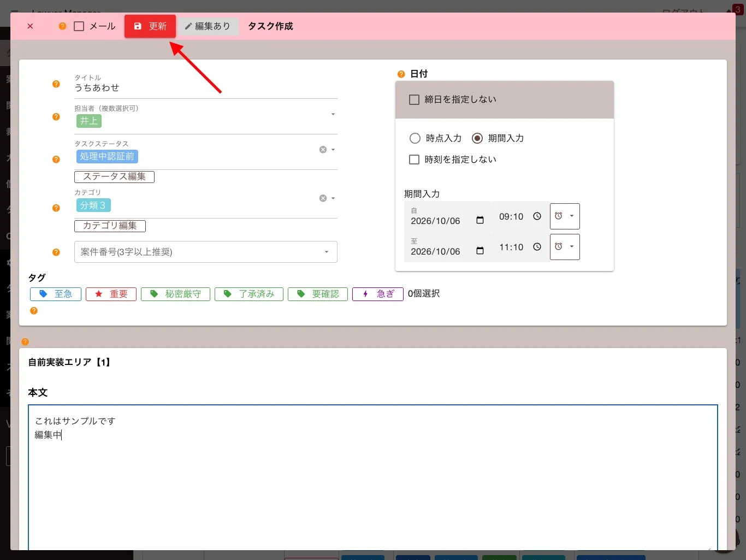
Task: Click help icon above 自前実装エリア panel
Action: (x=25, y=342)
